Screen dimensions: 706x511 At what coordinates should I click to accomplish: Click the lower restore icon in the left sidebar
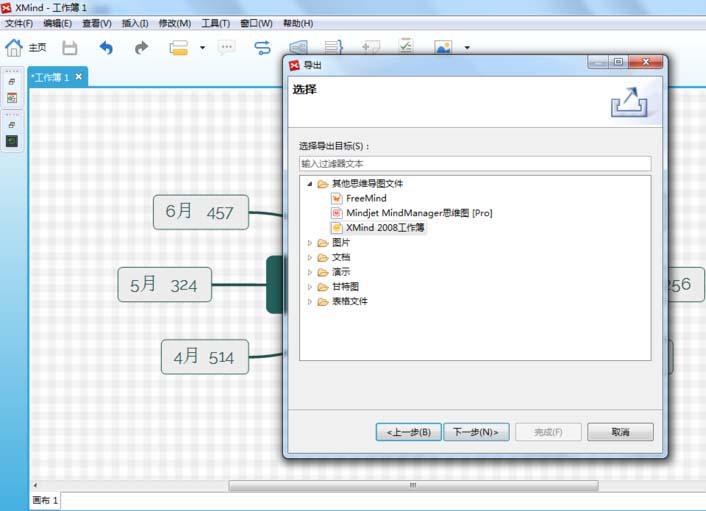pos(12,125)
